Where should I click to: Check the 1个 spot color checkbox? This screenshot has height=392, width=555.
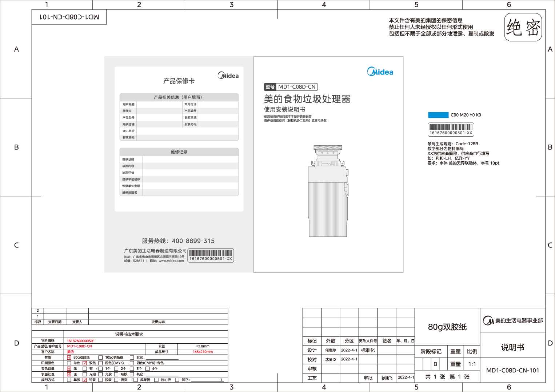(100, 368)
